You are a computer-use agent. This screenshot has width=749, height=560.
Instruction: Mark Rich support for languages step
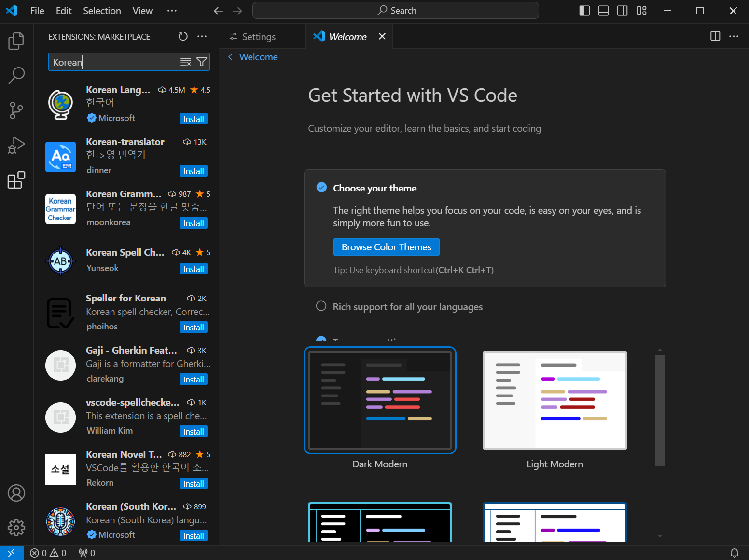click(321, 306)
